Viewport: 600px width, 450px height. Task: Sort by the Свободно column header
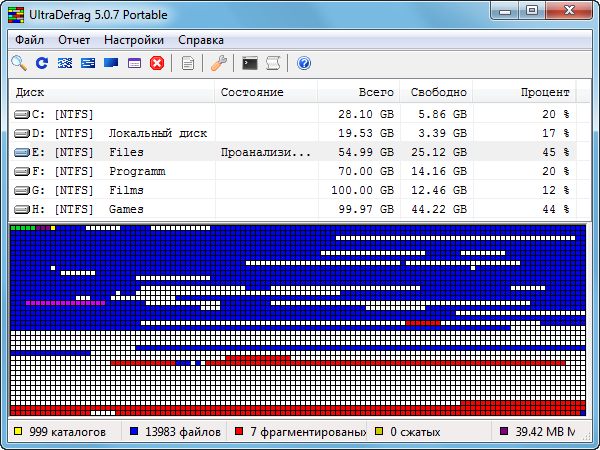[436, 92]
